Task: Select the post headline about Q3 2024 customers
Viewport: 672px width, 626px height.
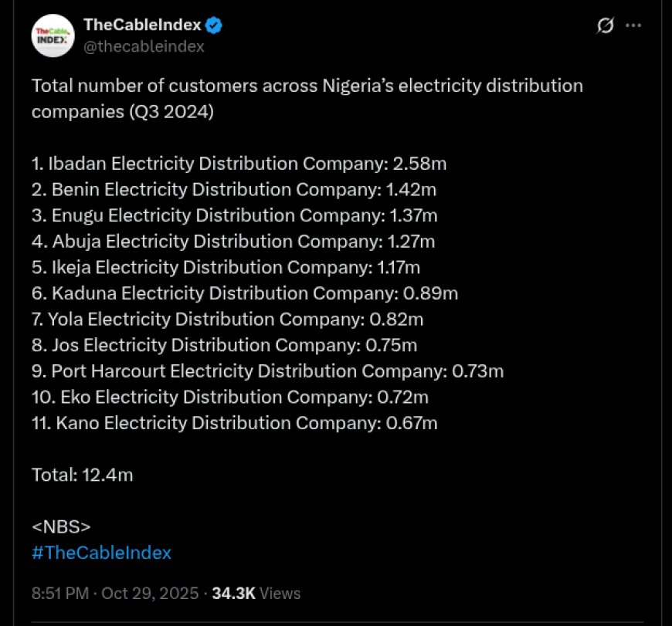Action: tap(307, 98)
